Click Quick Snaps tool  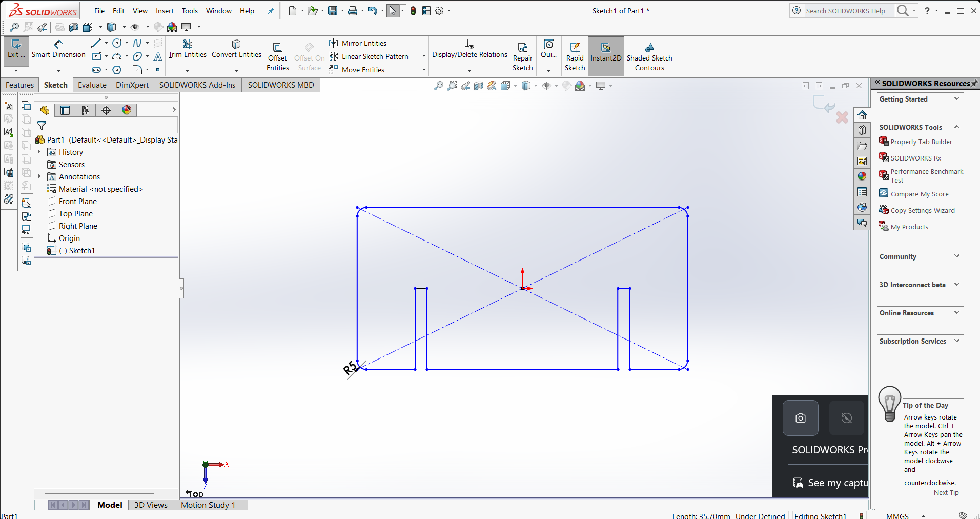(548, 49)
